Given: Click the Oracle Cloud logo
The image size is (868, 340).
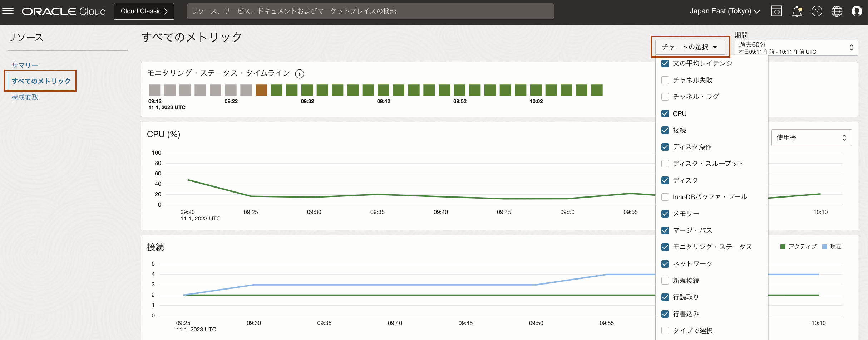Looking at the screenshot, I should pos(64,11).
